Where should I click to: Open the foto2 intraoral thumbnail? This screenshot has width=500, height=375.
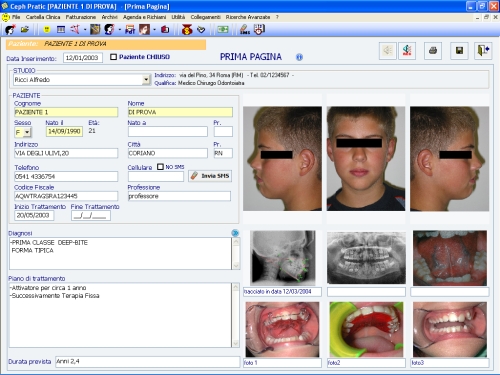point(366,330)
